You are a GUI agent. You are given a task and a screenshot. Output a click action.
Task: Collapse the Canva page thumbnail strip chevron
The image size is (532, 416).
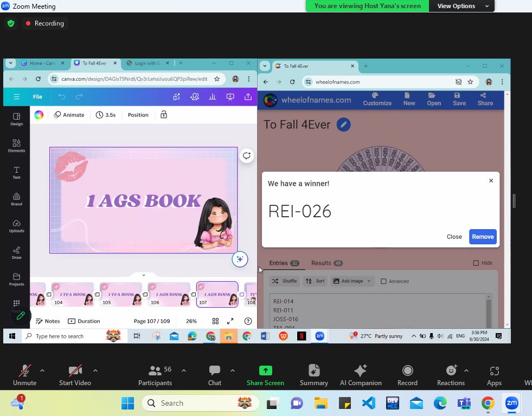[144, 275]
